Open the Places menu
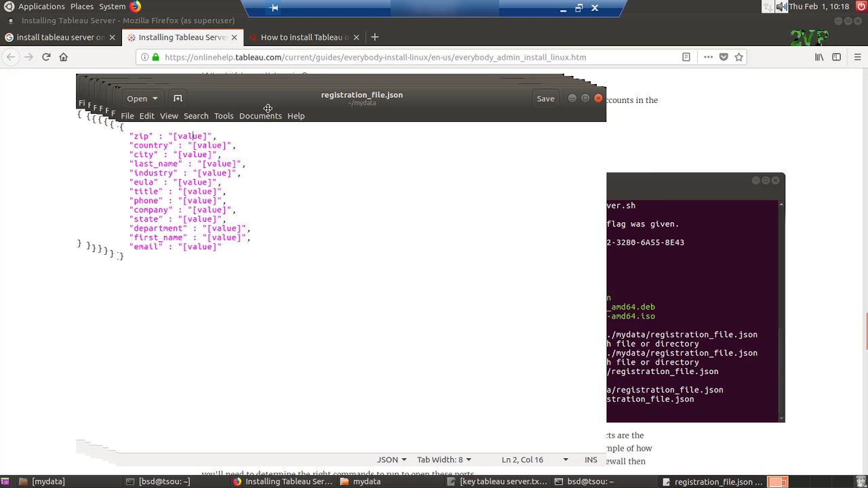868x488 pixels. tap(82, 7)
